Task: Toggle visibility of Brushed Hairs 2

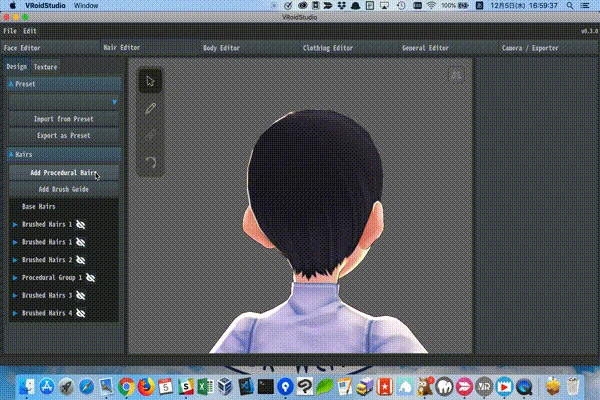Action: point(80,260)
